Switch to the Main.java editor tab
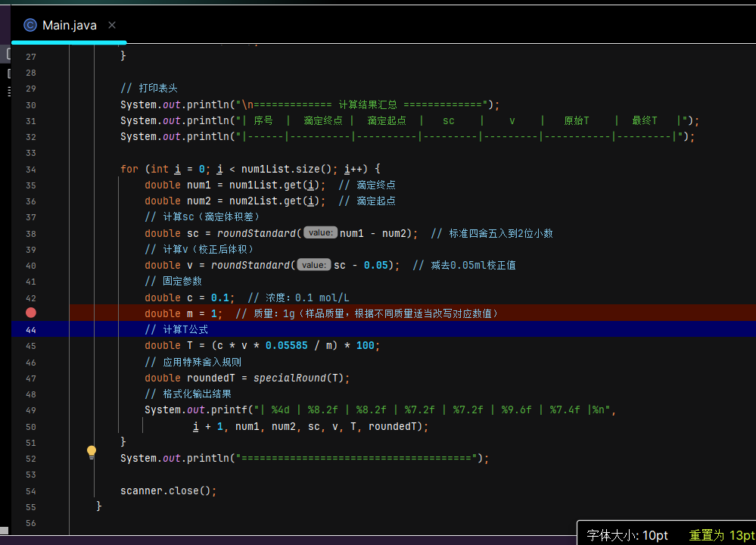The height and width of the screenshot is (545, 756). pos(69,25)
